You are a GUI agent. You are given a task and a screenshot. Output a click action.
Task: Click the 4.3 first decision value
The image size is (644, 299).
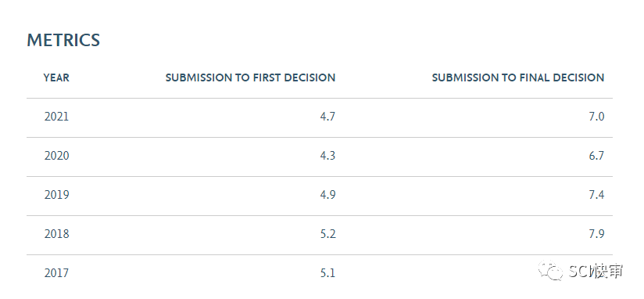click(x=327, y=156)
